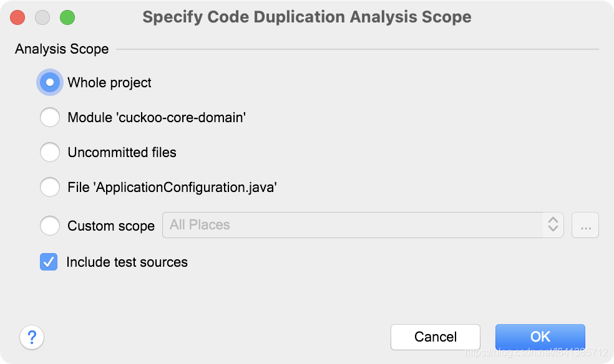This screenshot has width=614, height=364.
Task: Choose the Module 'cuckoo-core-domain' radio button
Action: (x=50, y=117)
